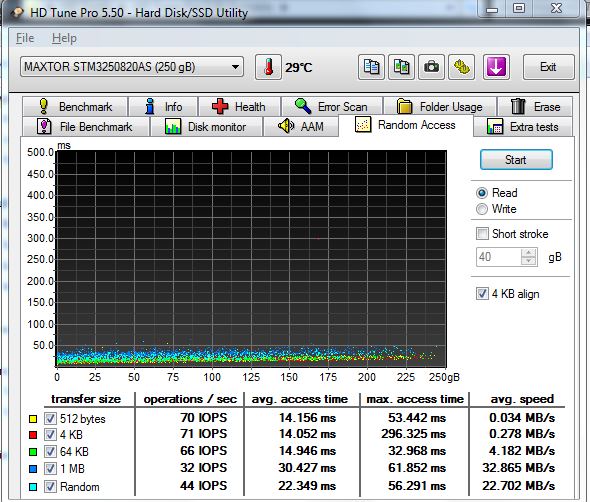Viewport: 590px width, 502px height.
Task: Open options with the yellow wrench icon
Action: pos(461,67)
